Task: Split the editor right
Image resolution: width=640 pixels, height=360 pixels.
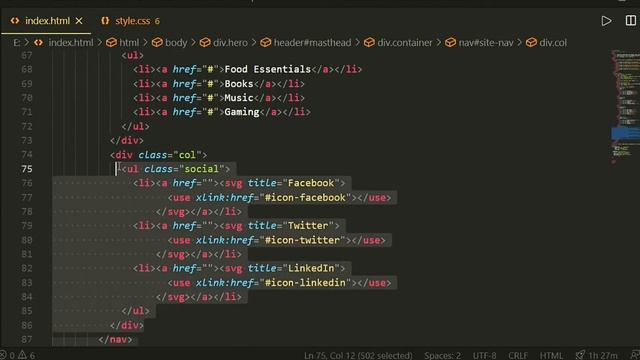Action: click(631, 20)
